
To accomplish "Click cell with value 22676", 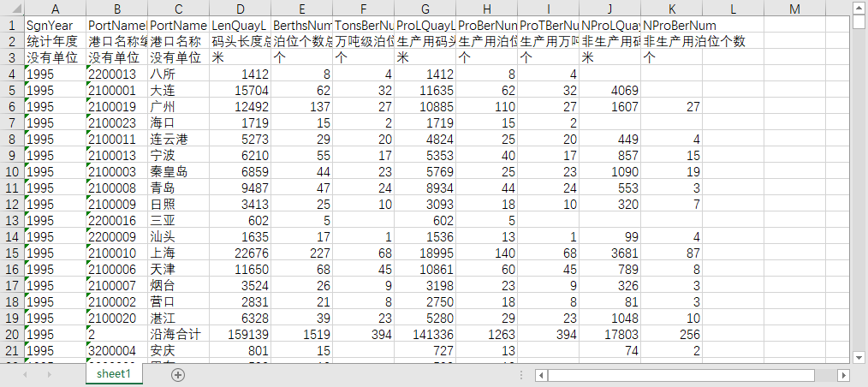I will pyautogui.click(x=241, y=253).
